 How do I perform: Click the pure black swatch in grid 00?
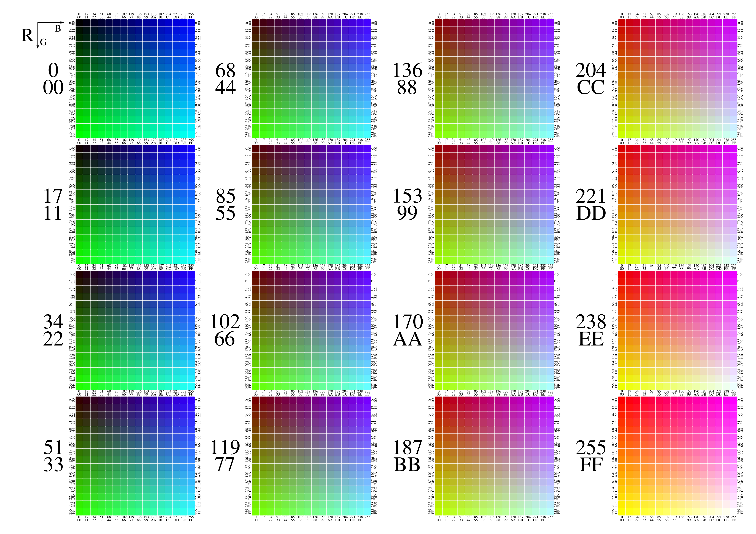[x=79, y=23]
